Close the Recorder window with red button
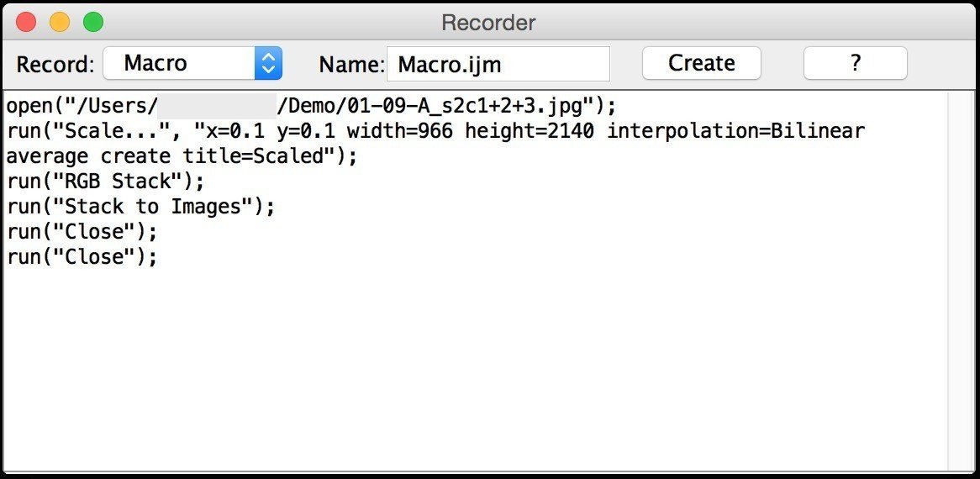 (x=26, y=23)
